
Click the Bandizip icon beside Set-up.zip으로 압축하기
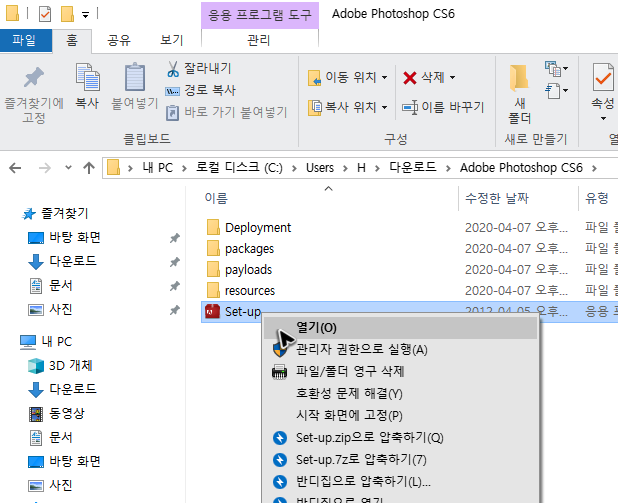coord(280,438)
